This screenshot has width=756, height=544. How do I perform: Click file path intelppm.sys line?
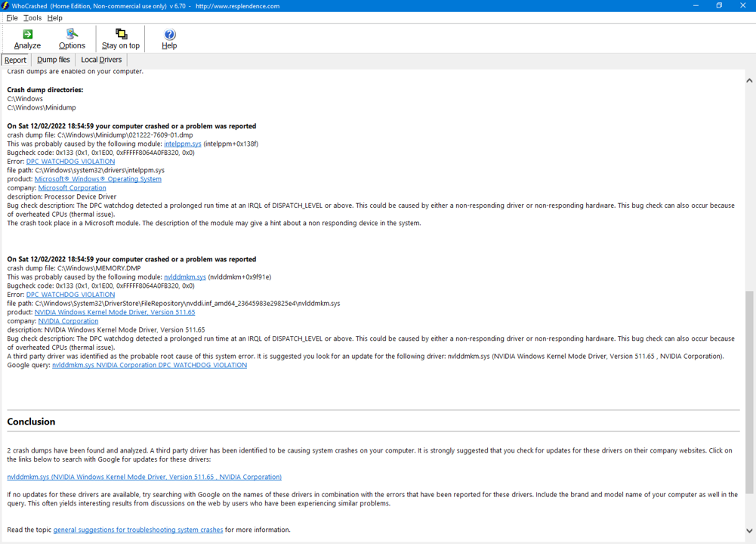(86, 170)
